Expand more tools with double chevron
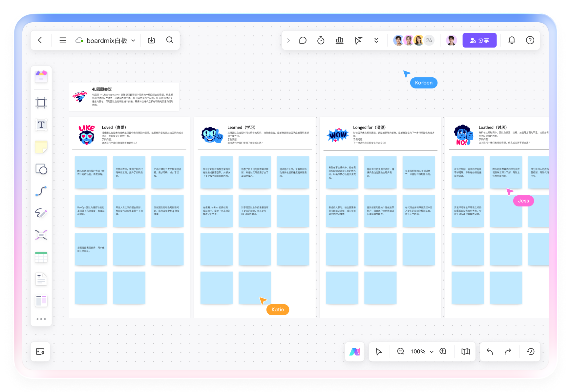 pyautogui.click(x=376, y=40)
